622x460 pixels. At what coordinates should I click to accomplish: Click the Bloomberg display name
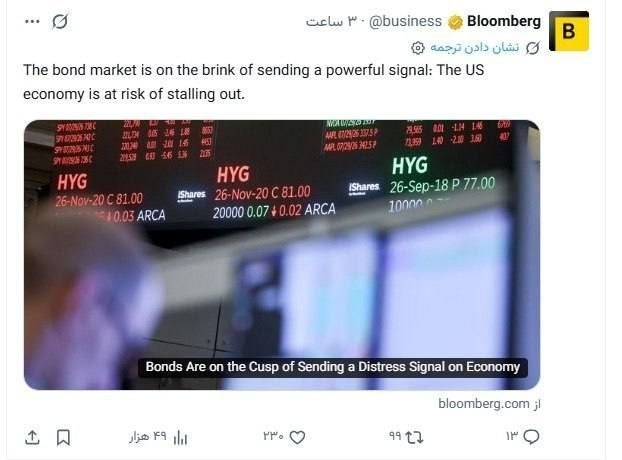click(x=504, y=21)
